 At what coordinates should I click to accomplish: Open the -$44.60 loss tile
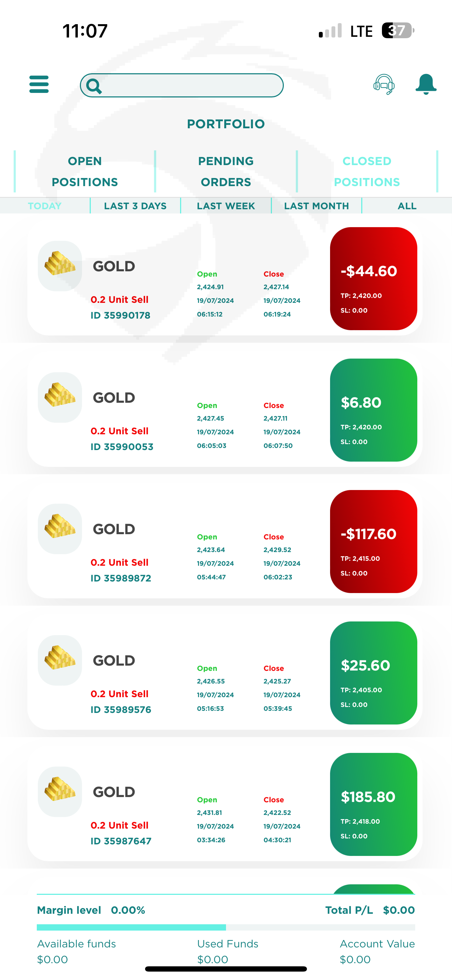pos(374,279)
